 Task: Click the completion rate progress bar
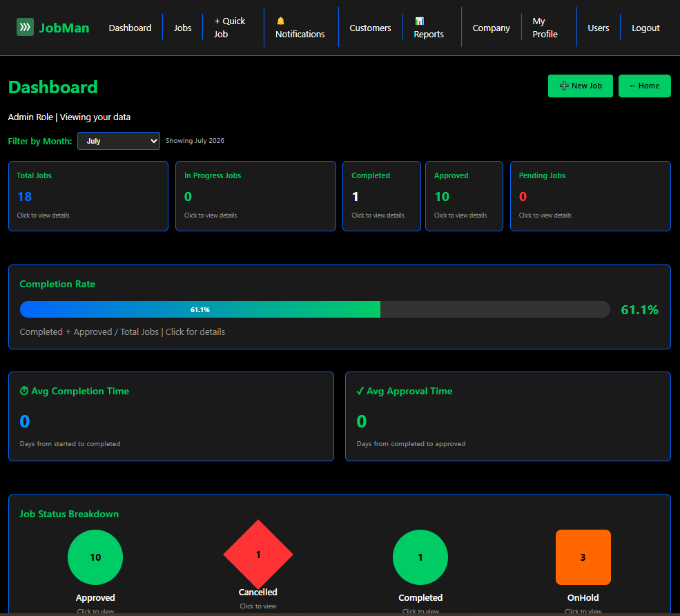pos(315,309)
